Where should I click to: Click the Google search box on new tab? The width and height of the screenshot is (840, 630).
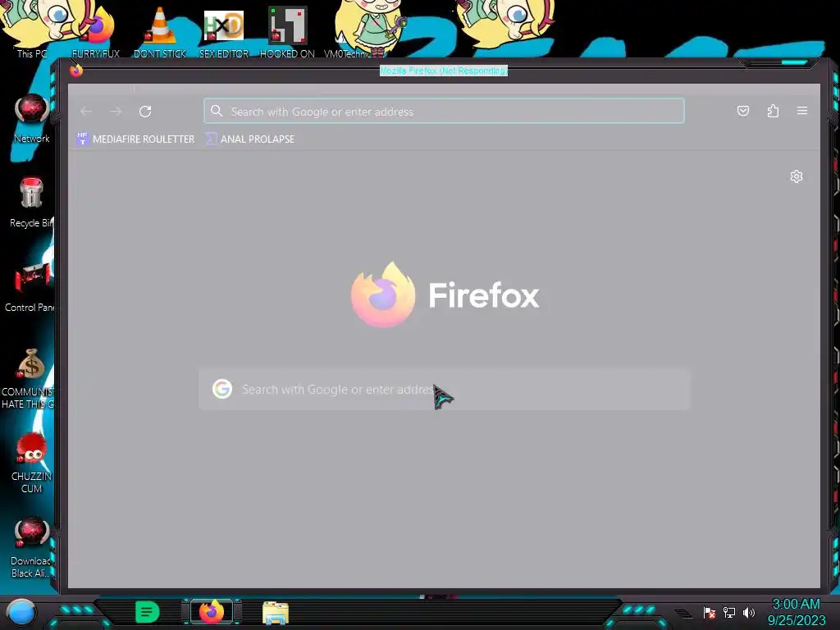444,390
